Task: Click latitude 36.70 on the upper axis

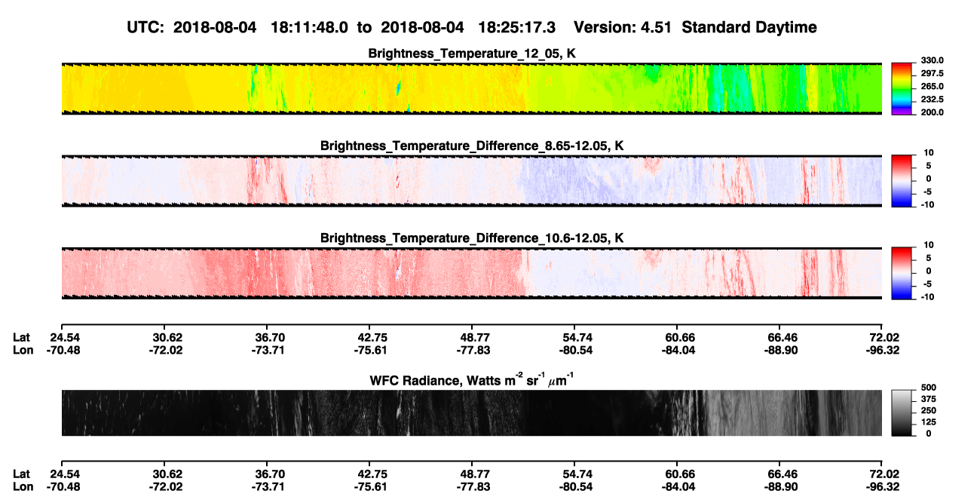Action: 270,337
